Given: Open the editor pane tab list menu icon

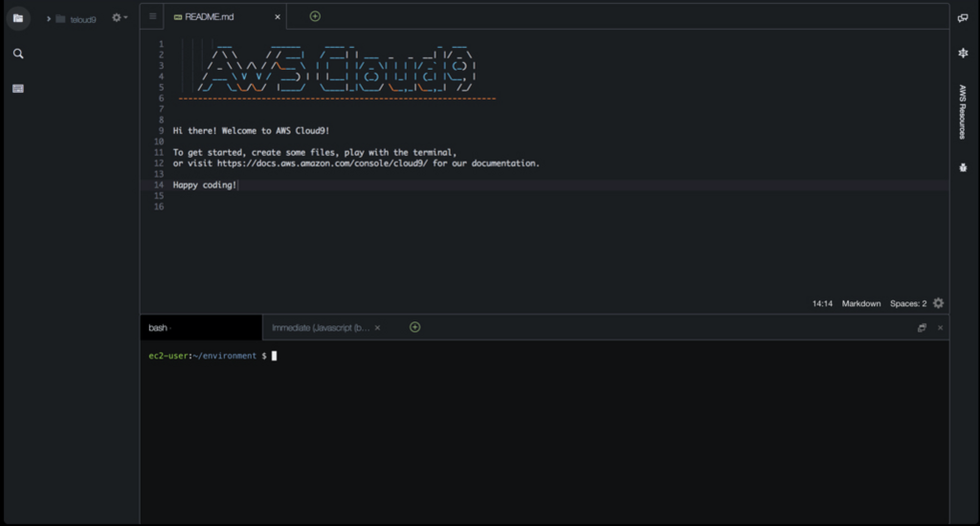Looking at the screenshot, I should (x=152, y=16).
